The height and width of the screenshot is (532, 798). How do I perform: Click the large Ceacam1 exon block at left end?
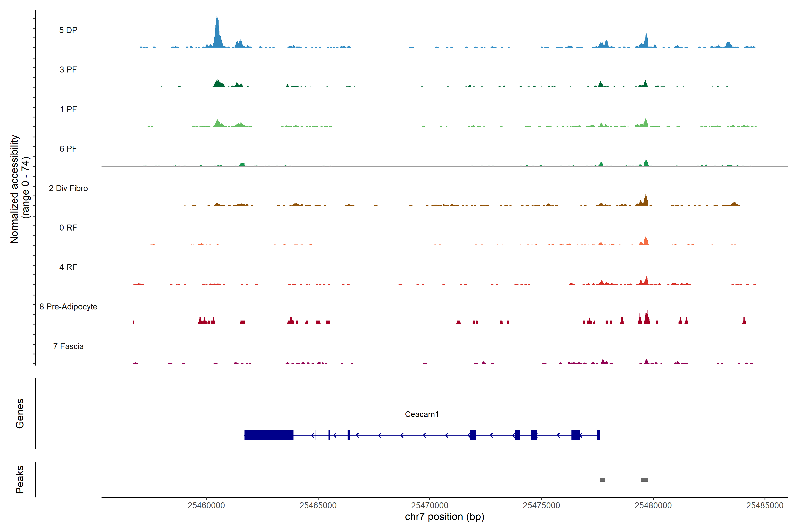[x=269, y=435]
